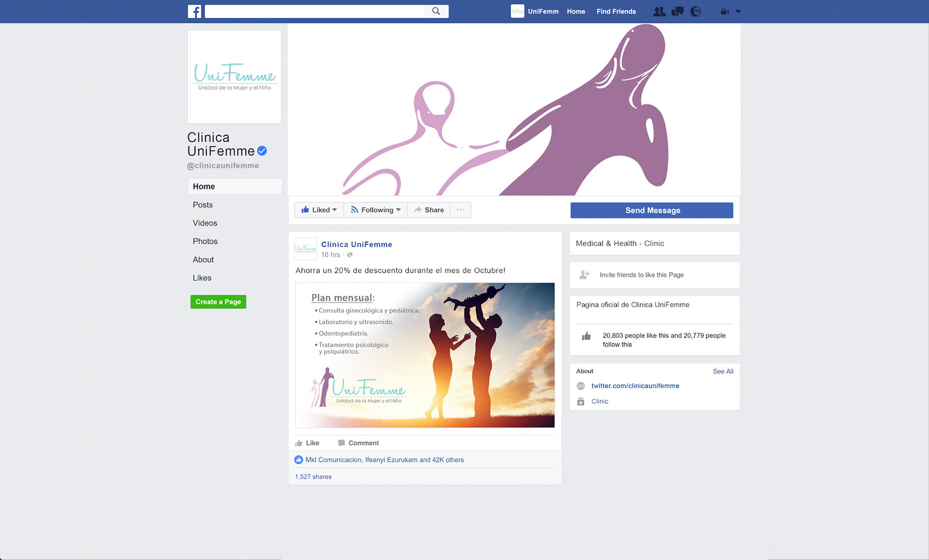Click UniFemm profile thumbnail in top bar
Image resolution: width=929 pixels, height=560 pixels.
[517, 11]
